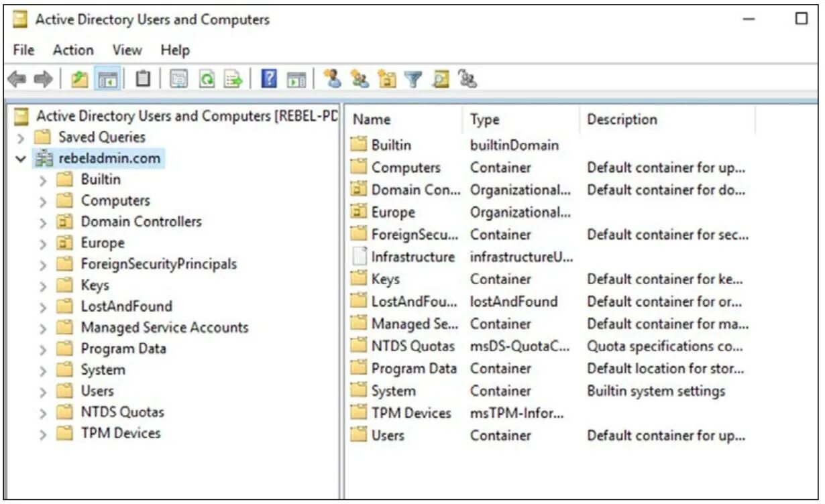Click the TPM Devices folder icon in the list
825x504 pixels.
pyautogui.click(x=360, y=413)
